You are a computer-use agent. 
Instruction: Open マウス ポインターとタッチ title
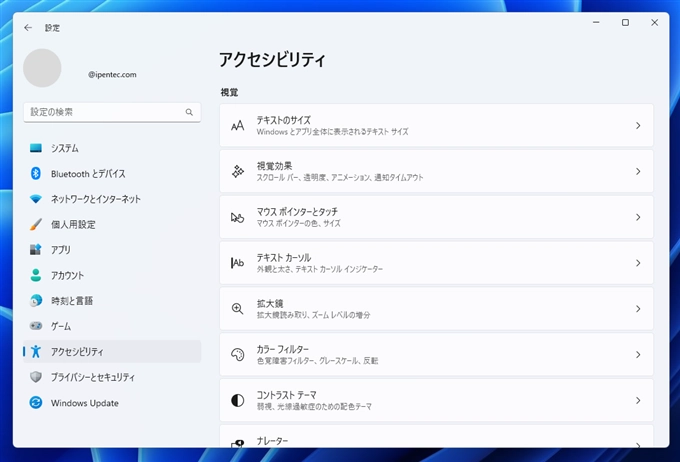tap(297, 212)
